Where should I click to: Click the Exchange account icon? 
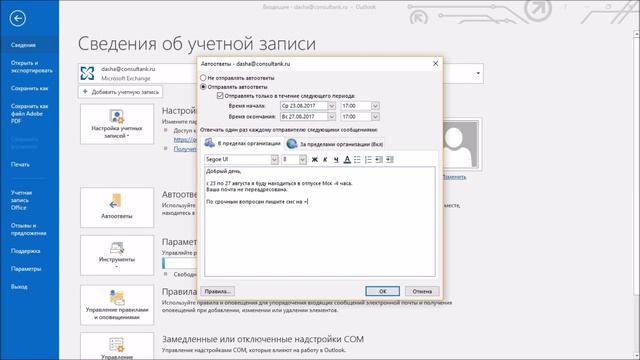(87, 73)
